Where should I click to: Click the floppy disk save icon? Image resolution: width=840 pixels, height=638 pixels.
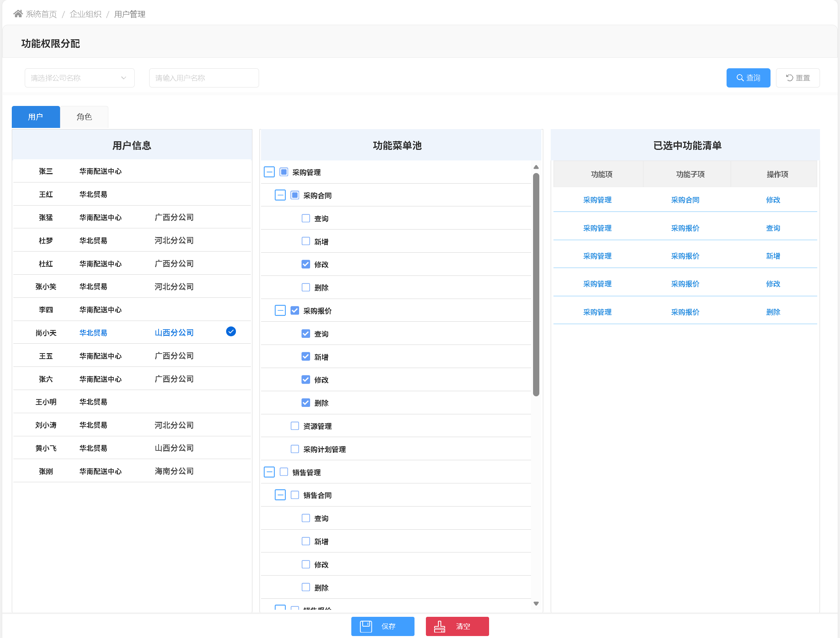click(366, 626)
